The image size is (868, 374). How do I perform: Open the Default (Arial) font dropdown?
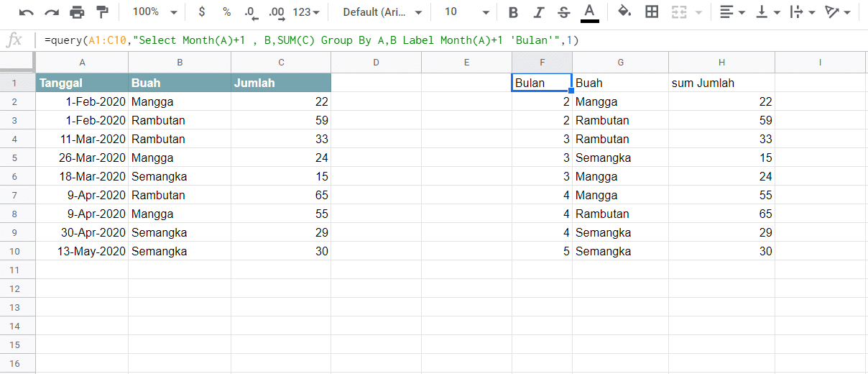(x=382, y=12)
